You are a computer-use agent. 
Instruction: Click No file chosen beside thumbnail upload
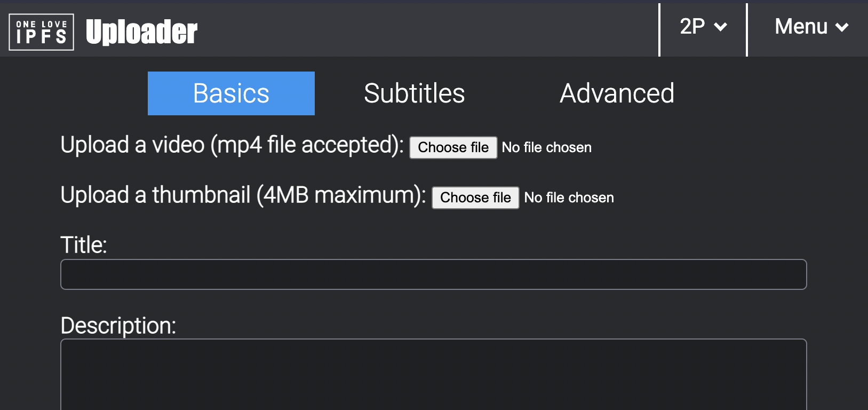pyautogui.click(x=569, y=198)
